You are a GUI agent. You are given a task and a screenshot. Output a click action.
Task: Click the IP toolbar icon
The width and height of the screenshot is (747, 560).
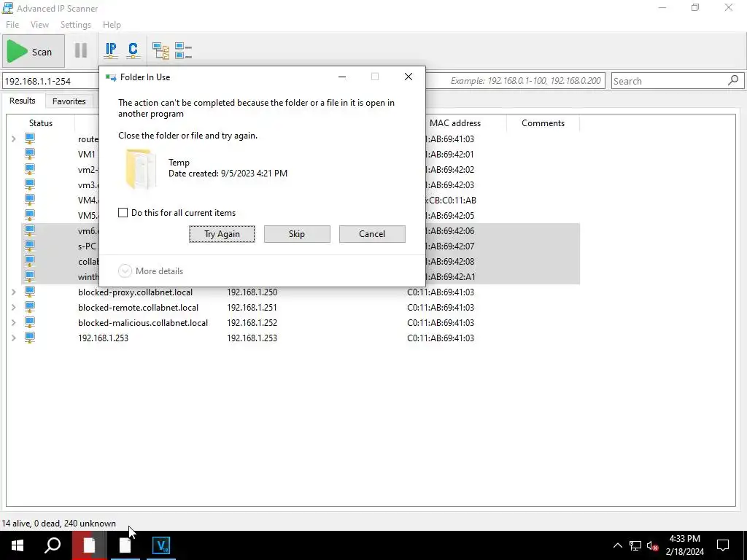click(x=111, y=50)
